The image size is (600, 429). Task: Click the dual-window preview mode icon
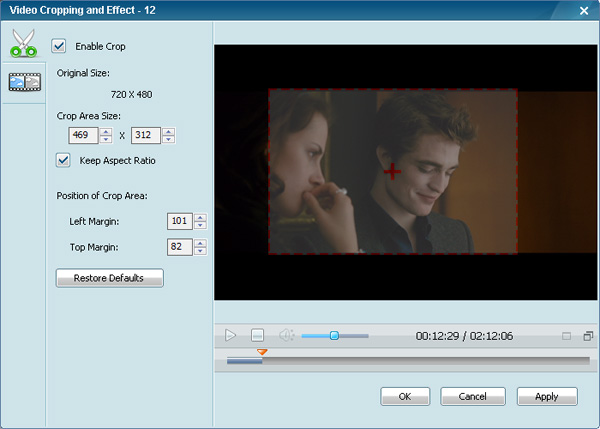pyautogui.click(x=588, y=336)
